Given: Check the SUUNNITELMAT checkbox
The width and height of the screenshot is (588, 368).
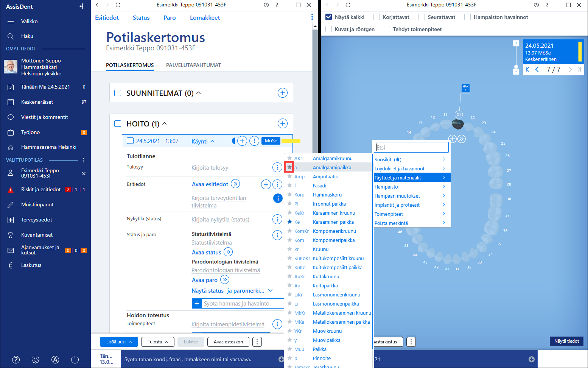Looking at the screenshot, I should (x=118, y=93).
